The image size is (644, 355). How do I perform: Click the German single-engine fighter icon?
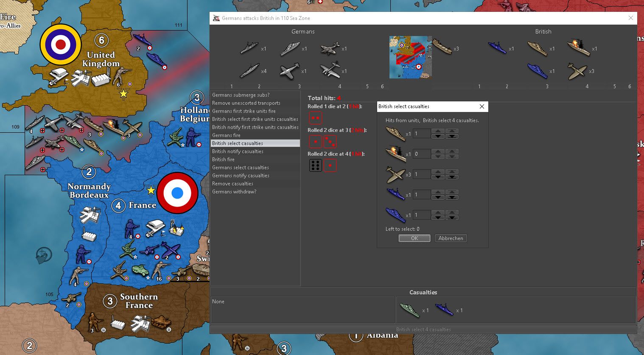289,71
